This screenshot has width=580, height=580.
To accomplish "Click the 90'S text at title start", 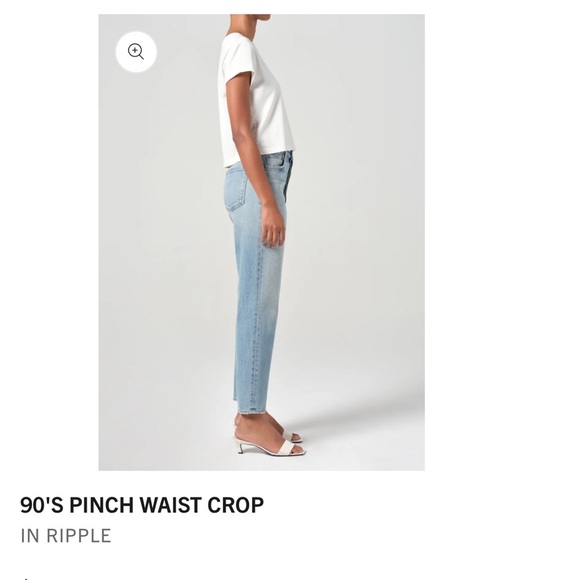I will 42,505.
